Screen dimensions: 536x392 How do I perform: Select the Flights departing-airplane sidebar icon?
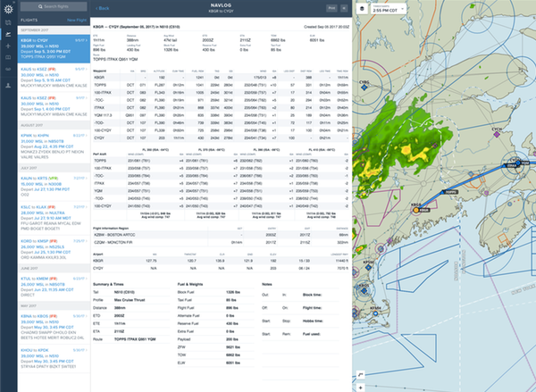pos(9,34)
